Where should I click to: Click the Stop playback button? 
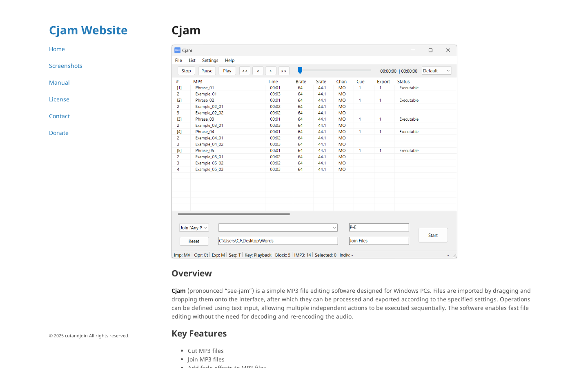[186, 71]
